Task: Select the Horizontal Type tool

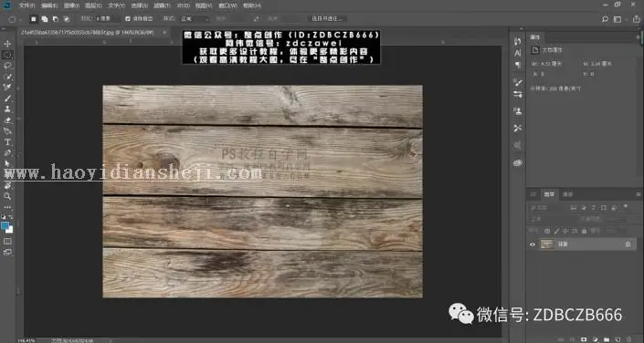Action: (7, 142)
